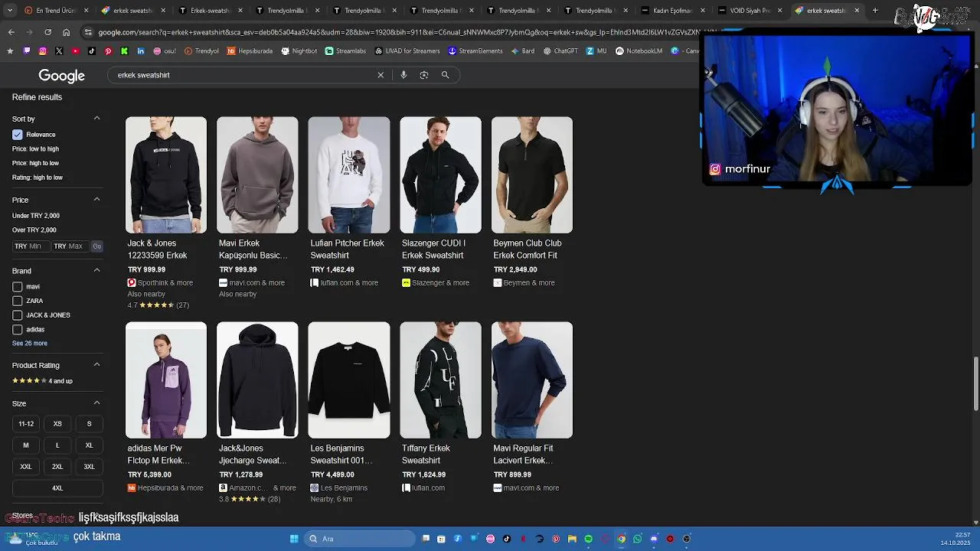This screenshot has width=980, height=551.
Task: Collapse the Sort by section
Action: point(96,119)
